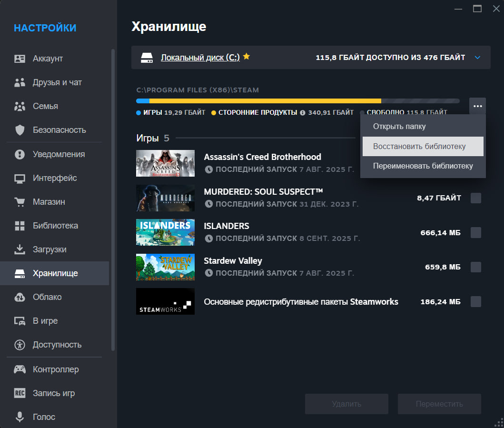Viewport: 504px width, 428px height.
Task: Click the path text C:\PROGRAM FILES (X86)\STEAM
Action: pos(198,90)
